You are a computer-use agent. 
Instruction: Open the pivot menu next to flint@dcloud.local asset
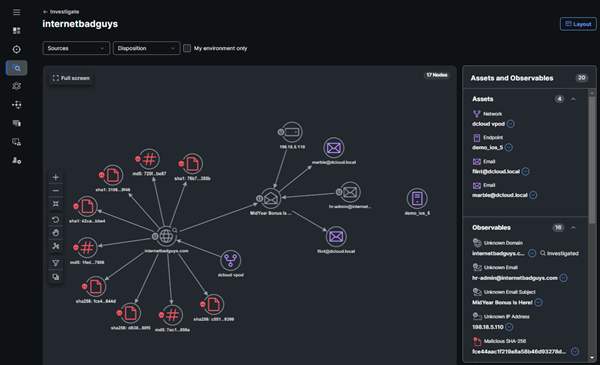click(x=525, y=171)
